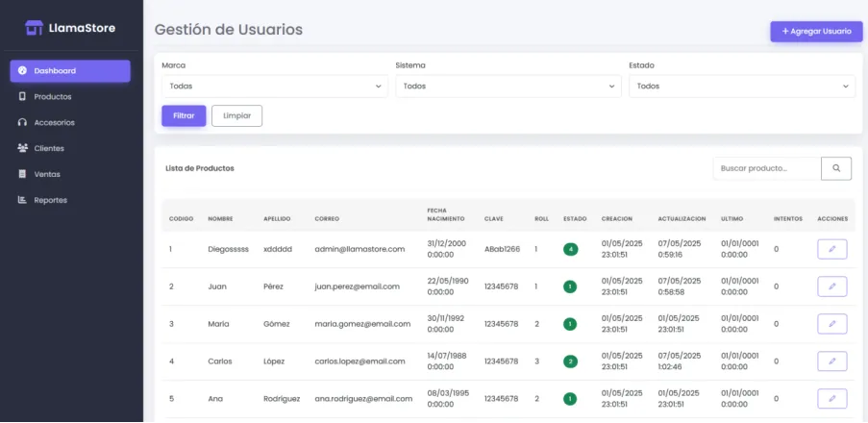Click the LlamaStore brand name

82,28
